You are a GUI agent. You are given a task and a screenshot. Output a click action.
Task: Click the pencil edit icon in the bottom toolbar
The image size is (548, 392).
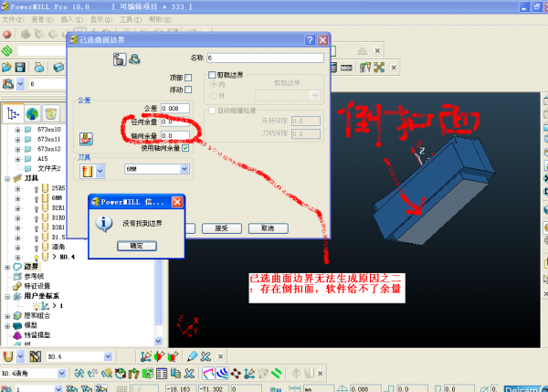tap(192, 356)
